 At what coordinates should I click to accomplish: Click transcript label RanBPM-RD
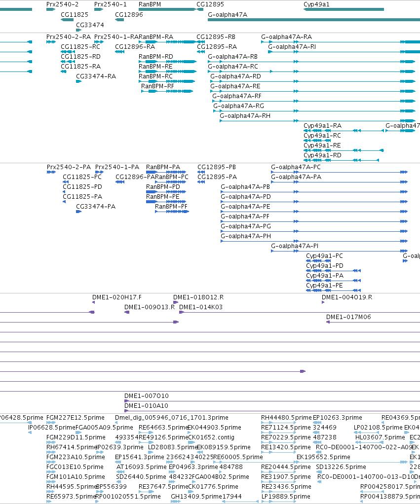click(x=156, y=57)
